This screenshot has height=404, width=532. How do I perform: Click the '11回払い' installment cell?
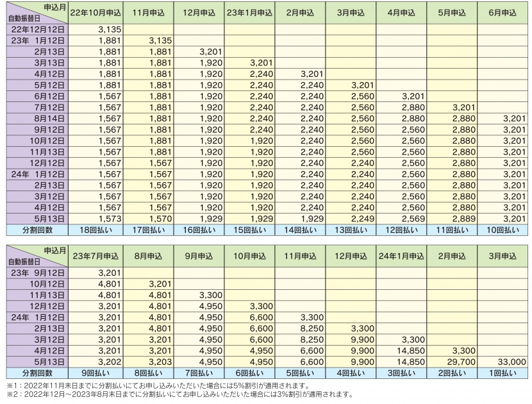coord(452,230)
